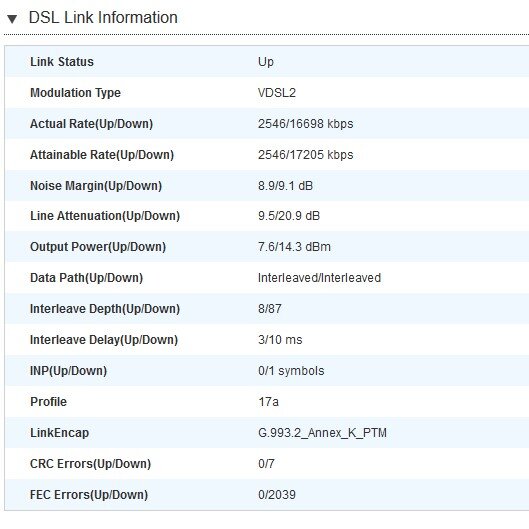Select the Link Status label

(x=62, y=62)
